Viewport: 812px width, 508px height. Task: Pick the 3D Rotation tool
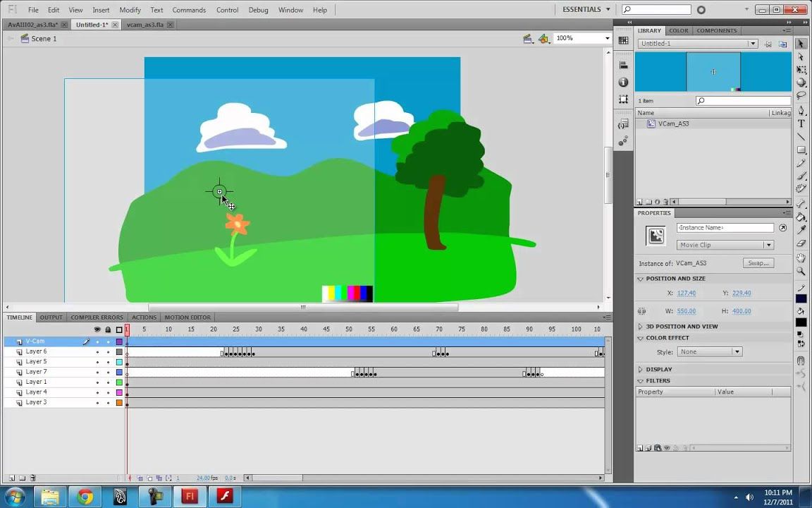(801, 83)
